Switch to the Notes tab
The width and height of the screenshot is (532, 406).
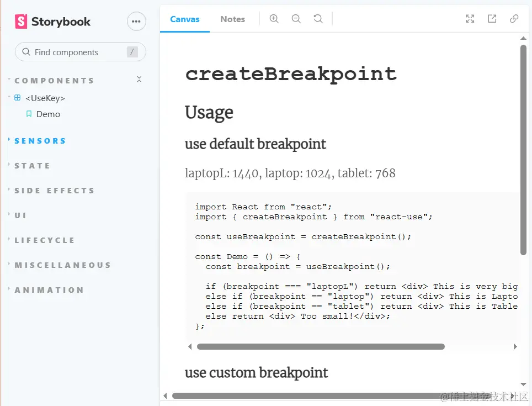tap(232, 19)
